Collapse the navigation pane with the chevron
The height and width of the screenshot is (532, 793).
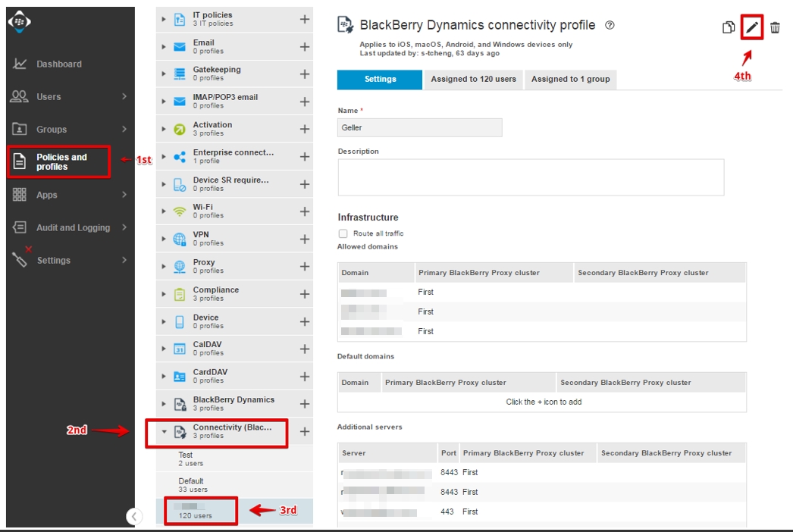134,516
